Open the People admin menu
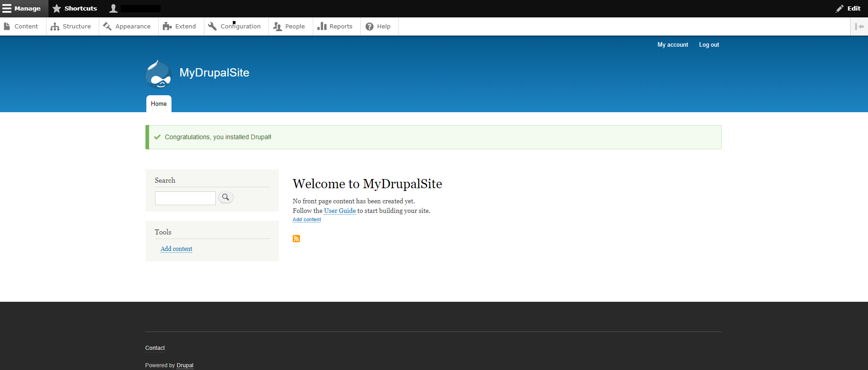 tap(289, 27)
